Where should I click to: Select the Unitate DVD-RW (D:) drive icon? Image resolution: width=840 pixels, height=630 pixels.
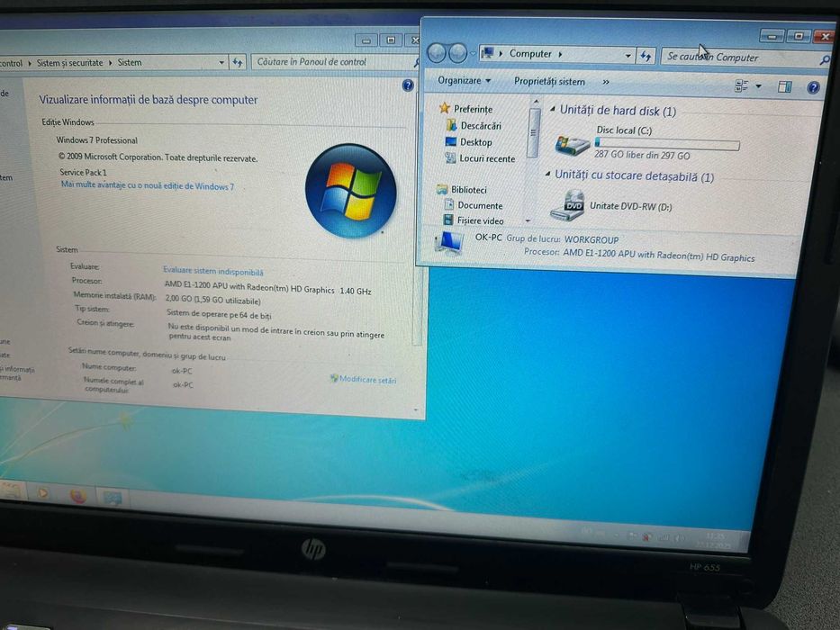pyautogui.click(x=568, y=205)
